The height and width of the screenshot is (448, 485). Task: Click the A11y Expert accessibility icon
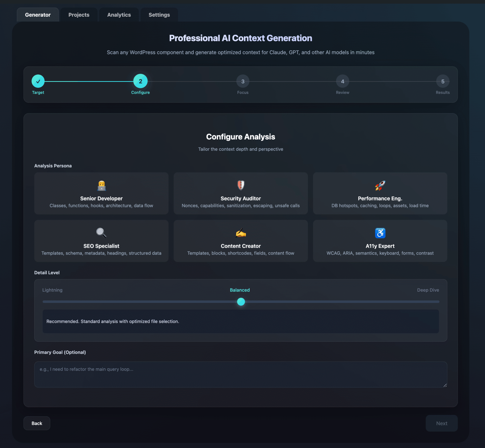380,233
